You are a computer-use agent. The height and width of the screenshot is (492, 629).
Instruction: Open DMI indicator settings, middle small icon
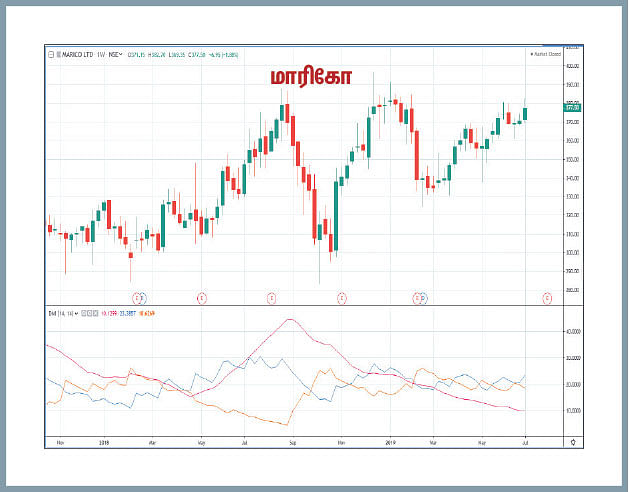(90, 313)
